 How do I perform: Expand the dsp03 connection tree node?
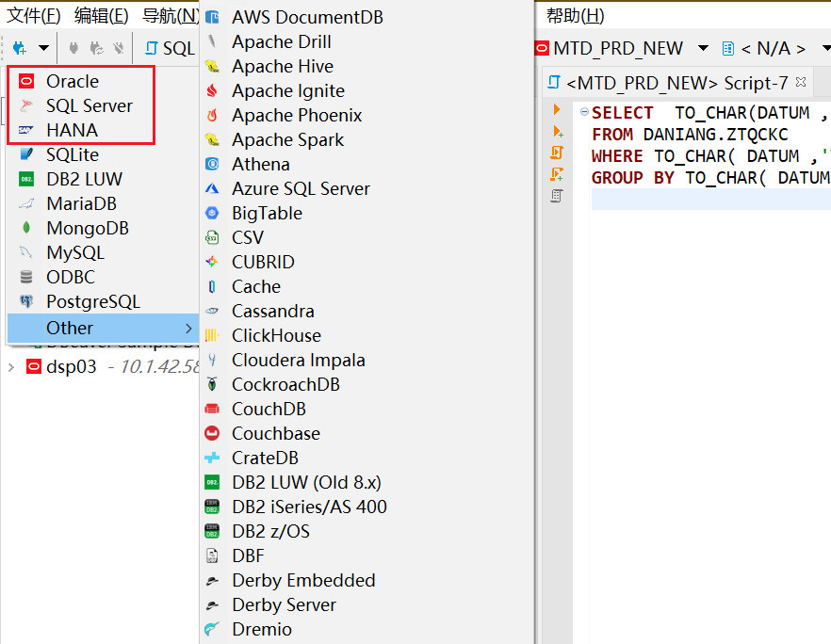[x=11, y=367]
